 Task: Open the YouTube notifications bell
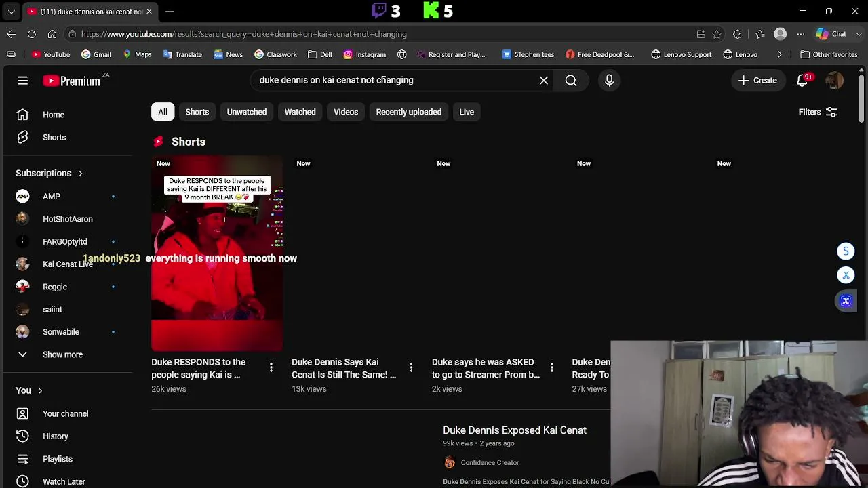coord(802,81)
